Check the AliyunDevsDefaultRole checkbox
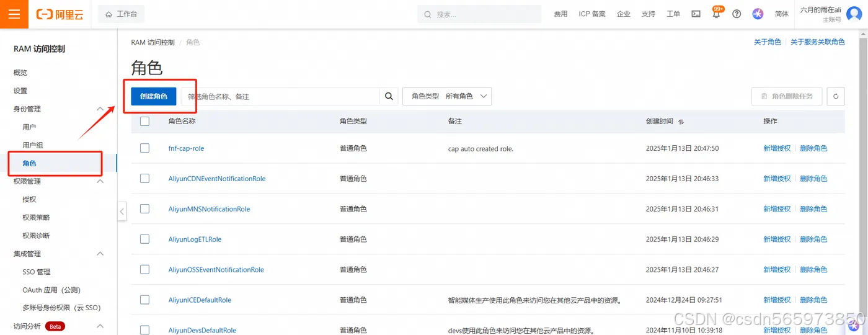868x335 pixels. point(144,329)
